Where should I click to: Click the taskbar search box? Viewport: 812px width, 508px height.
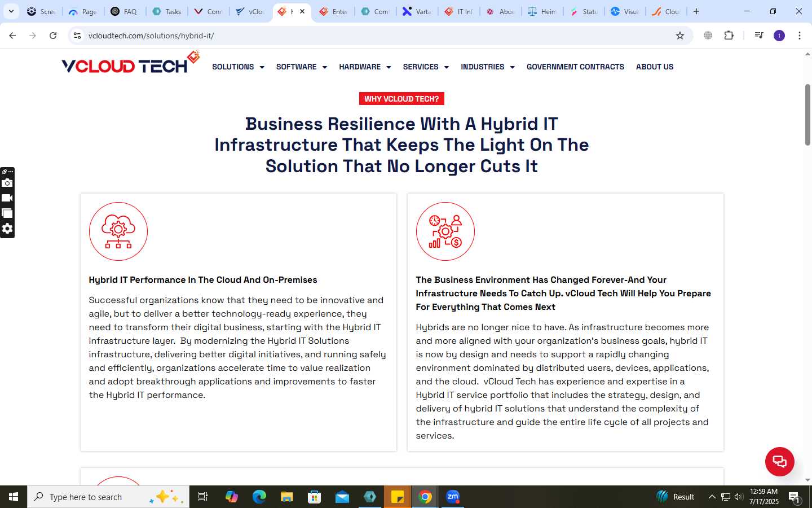(108, 497)
